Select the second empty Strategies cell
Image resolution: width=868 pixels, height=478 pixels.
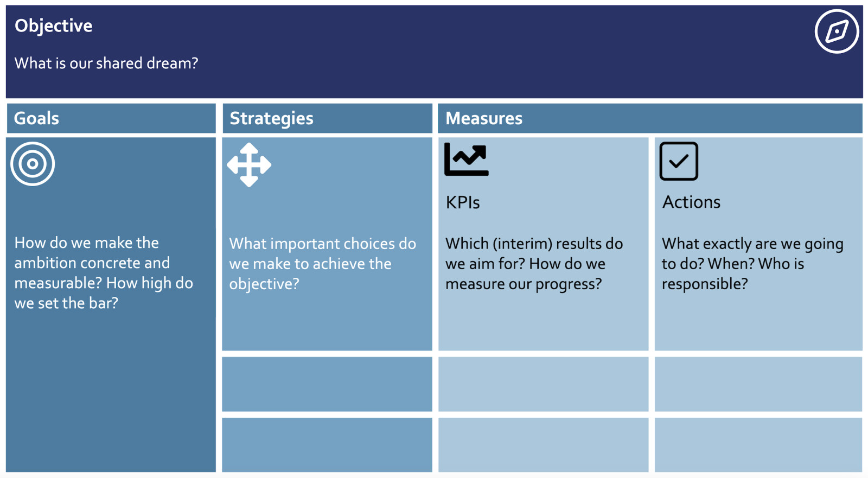327,384
